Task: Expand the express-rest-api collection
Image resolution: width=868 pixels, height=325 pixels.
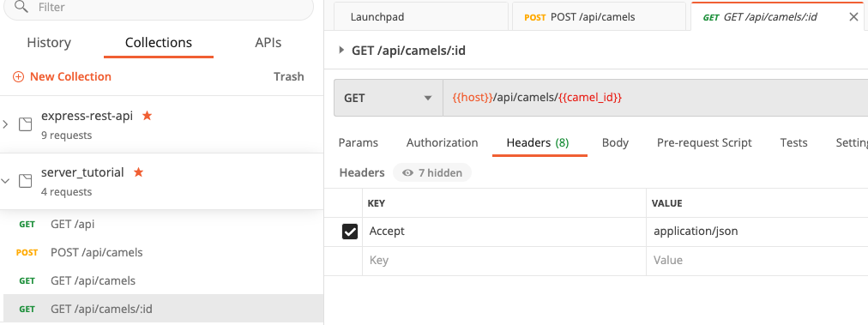Action: (5, 124)
